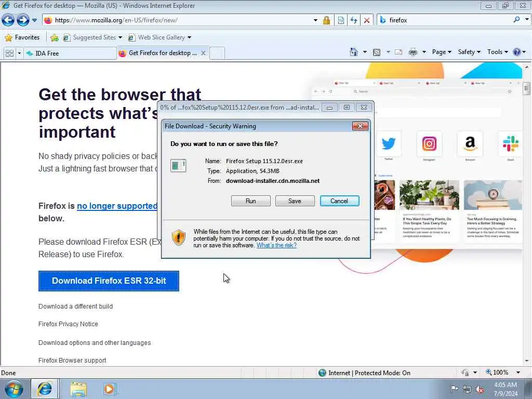Viewport: 532px width, 399px height.
Task: Toggle the Compatibility View page icon
Action: 341,20
